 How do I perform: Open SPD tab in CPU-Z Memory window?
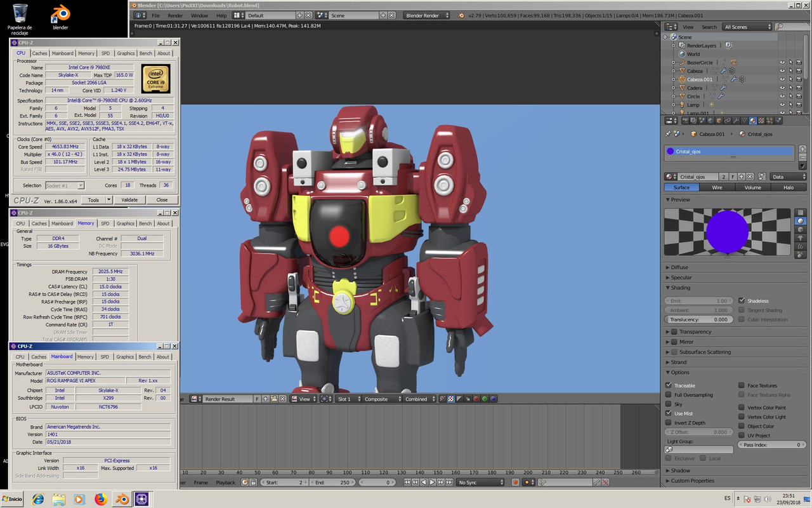[105, 224]
